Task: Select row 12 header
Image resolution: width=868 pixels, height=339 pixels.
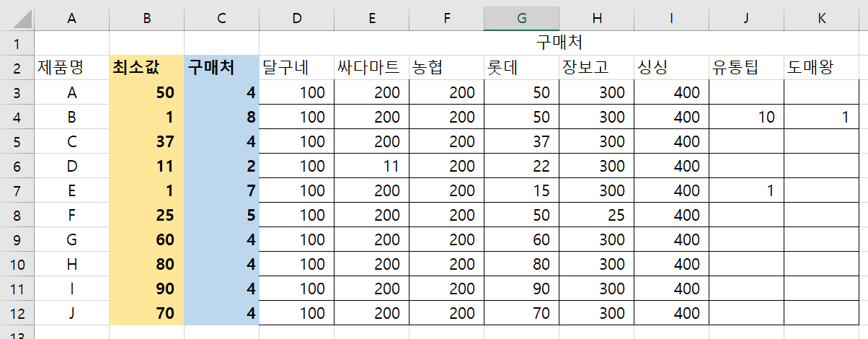Action: (x=17, y=313)
